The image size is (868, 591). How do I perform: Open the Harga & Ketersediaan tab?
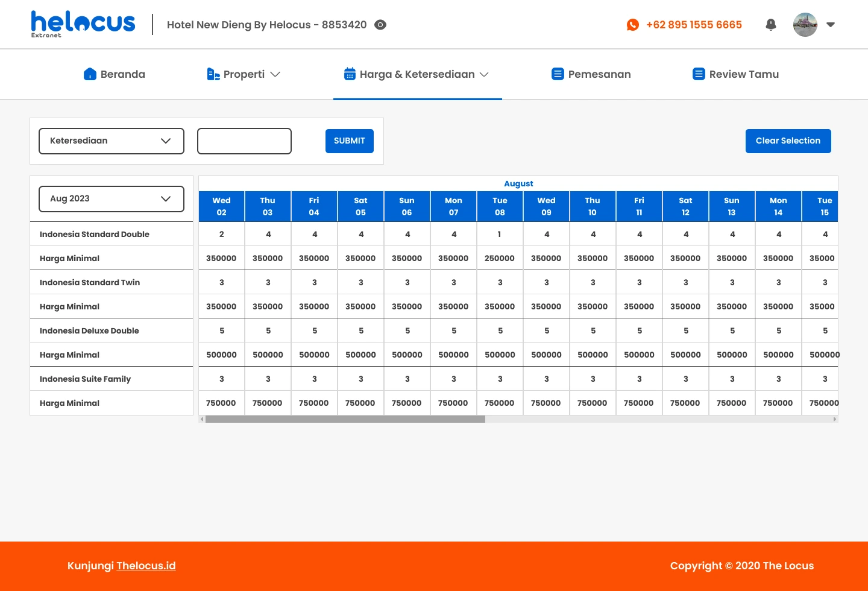[417, 74]
